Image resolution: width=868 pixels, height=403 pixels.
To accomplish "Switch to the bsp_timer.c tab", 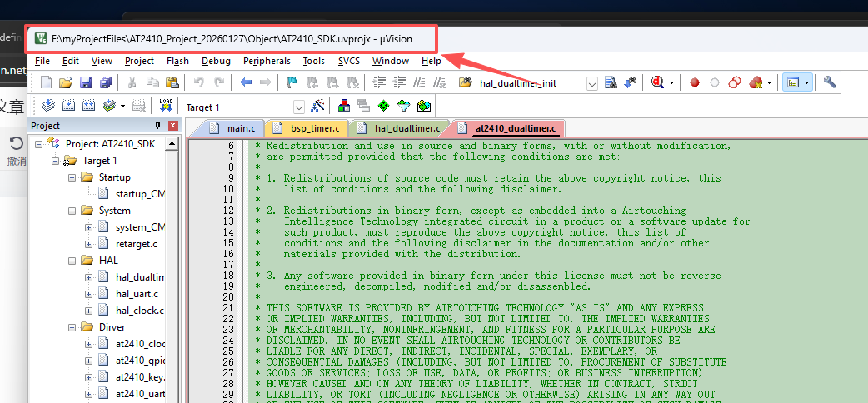I will (307, 128).
